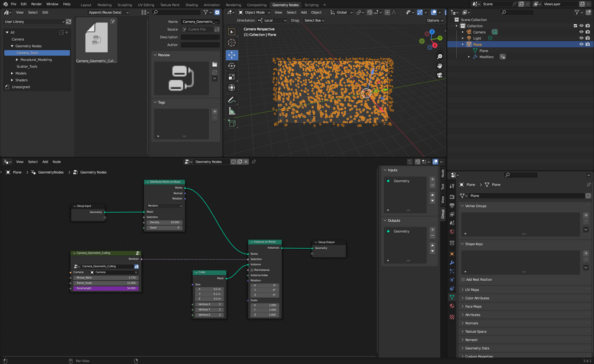Add a new group input with plus button
The height and width of the screenshot is (364, 594).
tap(432, 179)
